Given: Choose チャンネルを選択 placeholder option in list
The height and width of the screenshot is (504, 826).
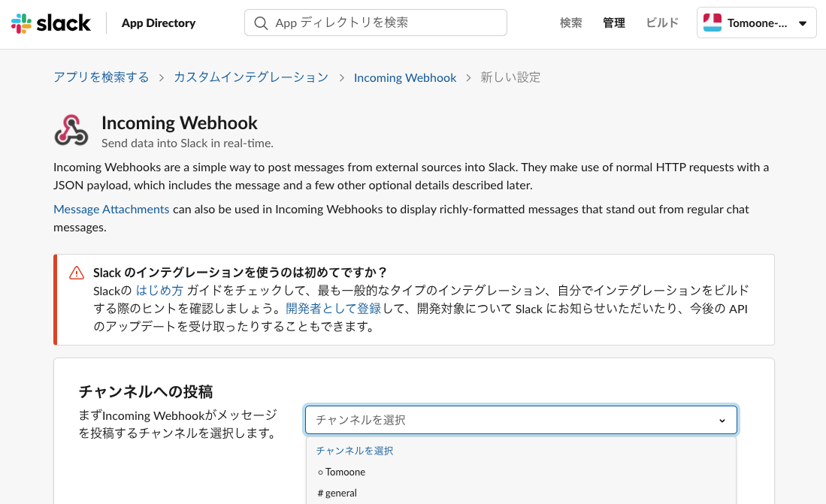Looking at the screenshot, I should [521, 451].
